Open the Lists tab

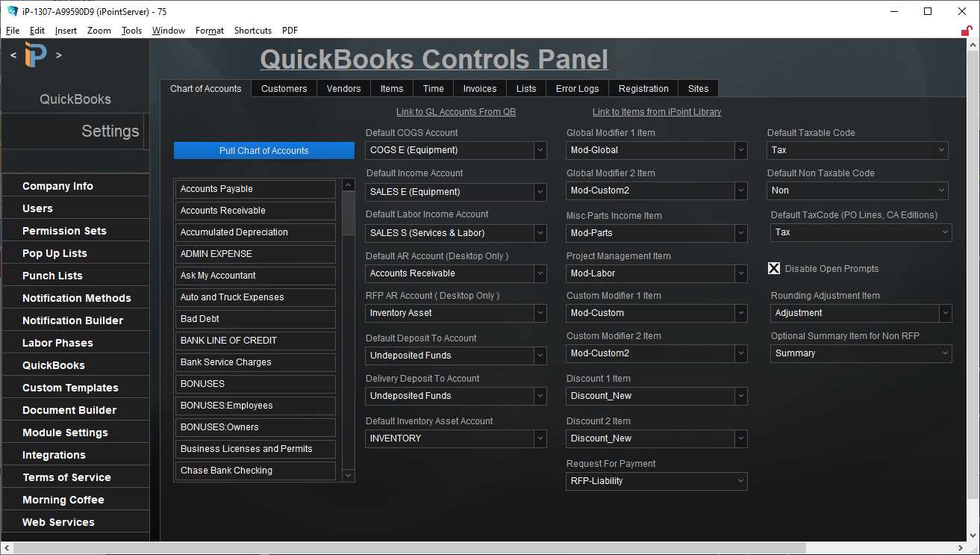coord(526,88)
